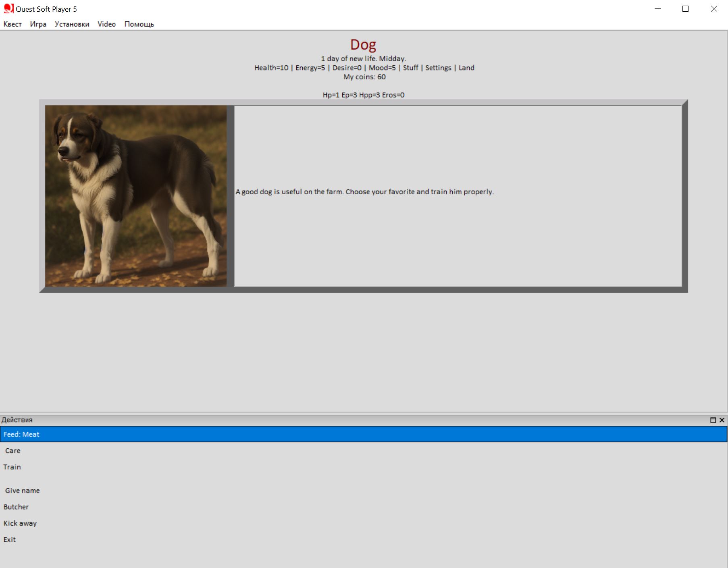728x568 pixels.
Task: Open the Помощь menu
Action: tap(139, 24)
